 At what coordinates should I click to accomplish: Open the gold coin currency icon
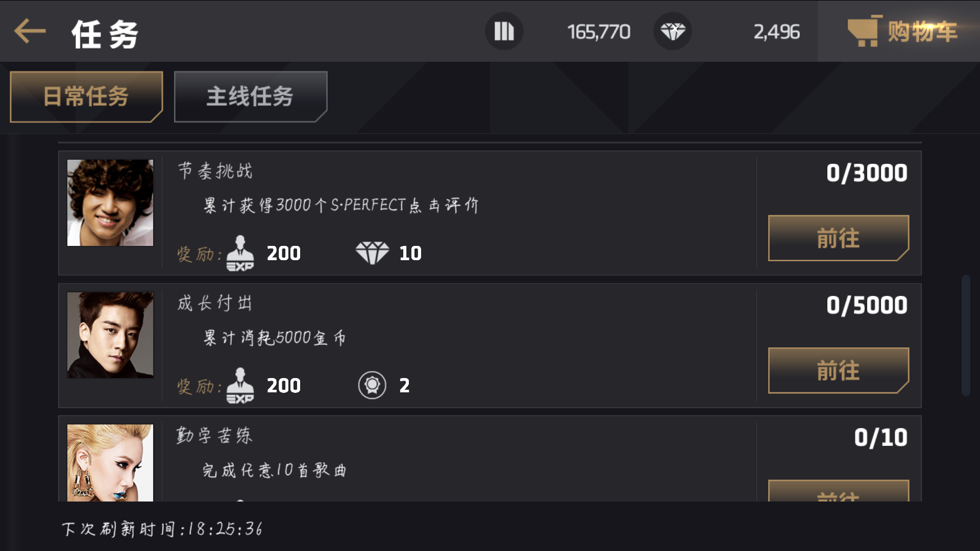(x=504, y=31)
